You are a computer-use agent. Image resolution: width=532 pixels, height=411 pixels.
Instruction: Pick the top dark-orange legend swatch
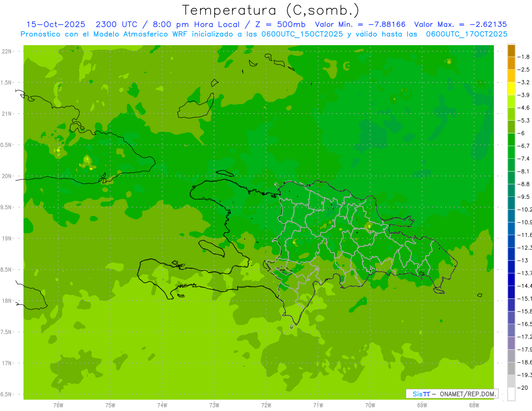pyautogui.click(x=511, y=51)
